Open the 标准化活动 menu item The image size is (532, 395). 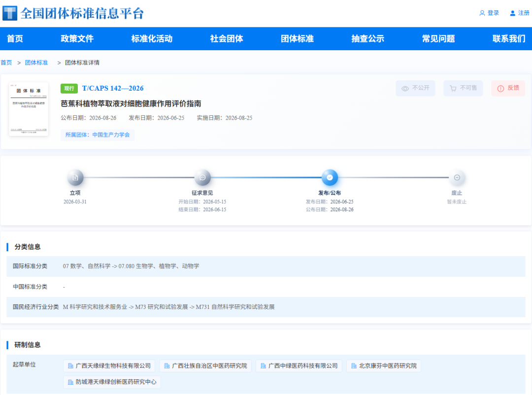(152, 39)
